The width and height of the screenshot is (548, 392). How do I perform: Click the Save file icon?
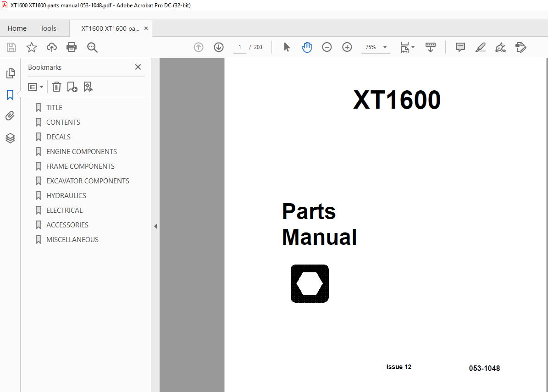pos(11,47)
